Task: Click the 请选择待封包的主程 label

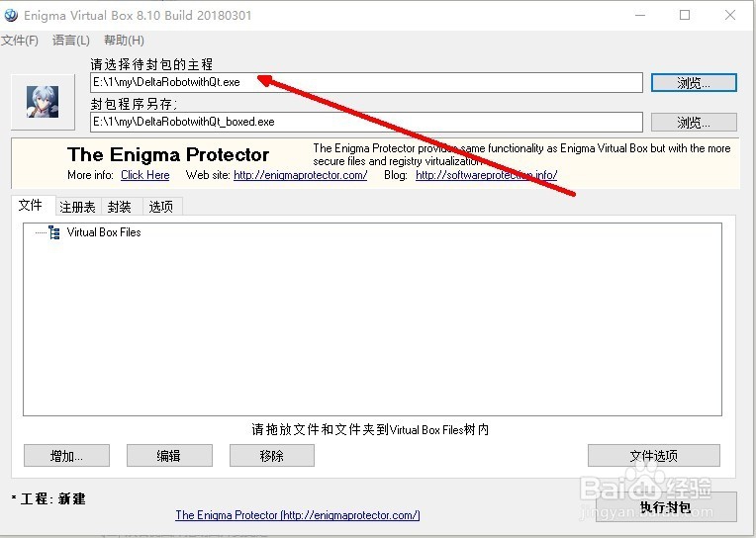Action: click(151, 64)
